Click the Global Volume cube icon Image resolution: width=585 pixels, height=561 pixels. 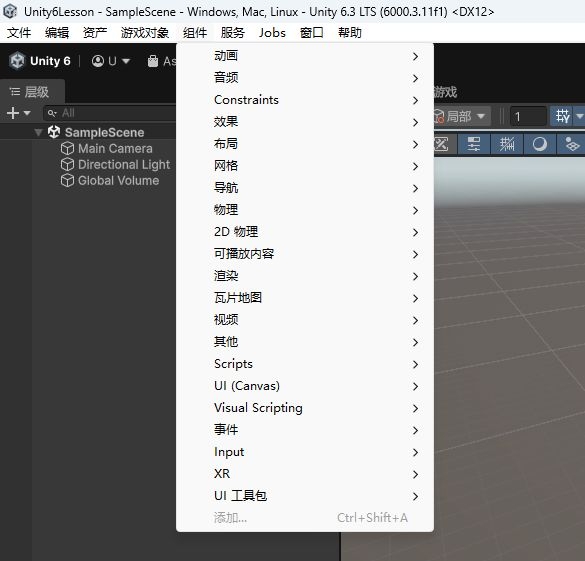pyautogui.click(x=67, y=181)
